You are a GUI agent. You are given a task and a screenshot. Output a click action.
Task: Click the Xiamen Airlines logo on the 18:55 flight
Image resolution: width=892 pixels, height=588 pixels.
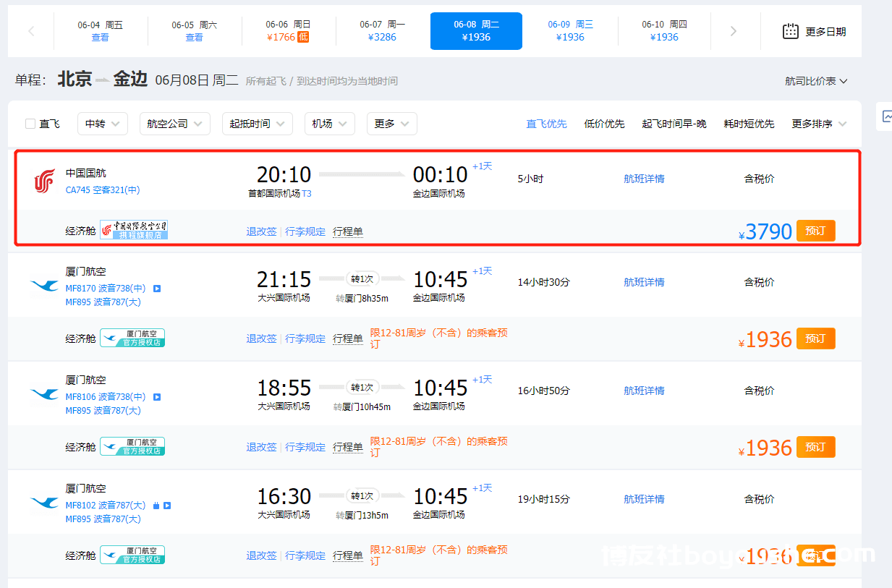click(45, 393)
